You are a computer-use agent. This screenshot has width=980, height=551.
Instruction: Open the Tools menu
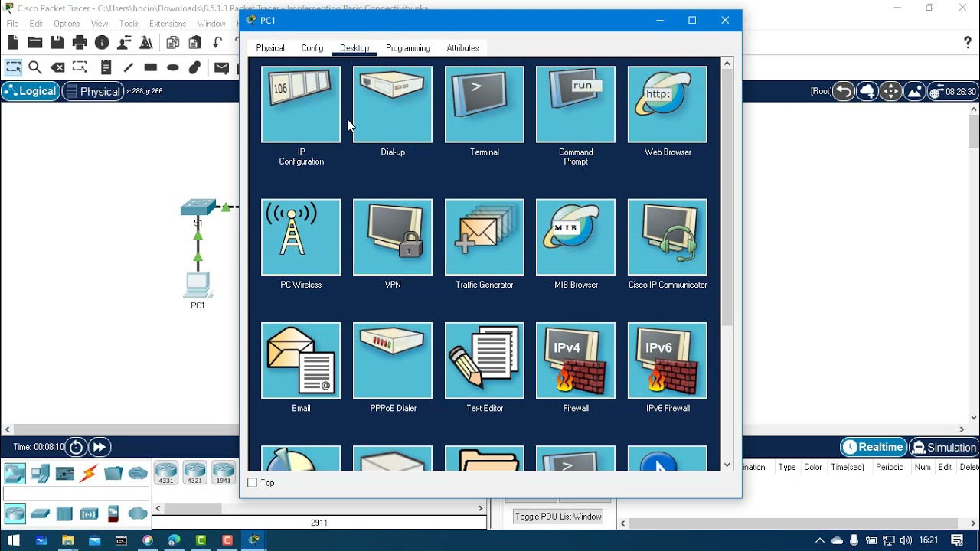tap(129, 24)
